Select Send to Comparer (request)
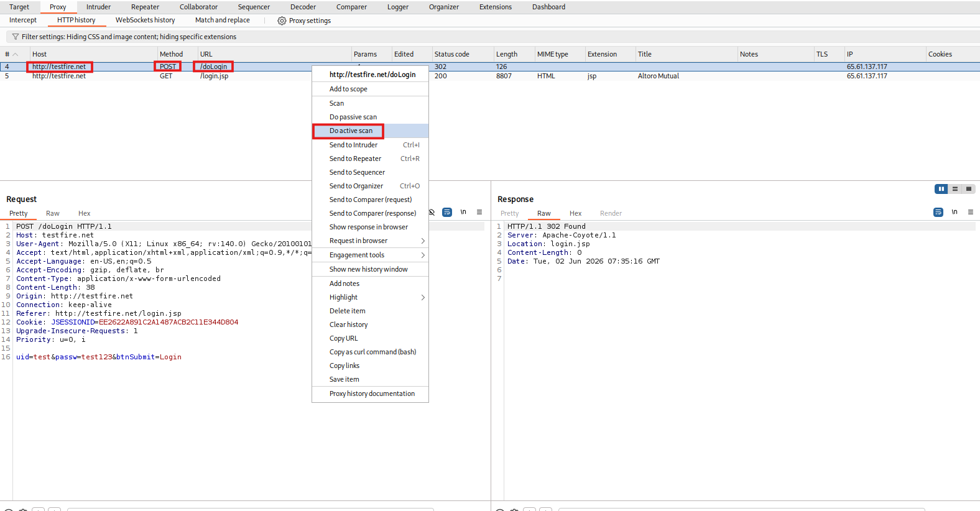 (x=370, y=200)
